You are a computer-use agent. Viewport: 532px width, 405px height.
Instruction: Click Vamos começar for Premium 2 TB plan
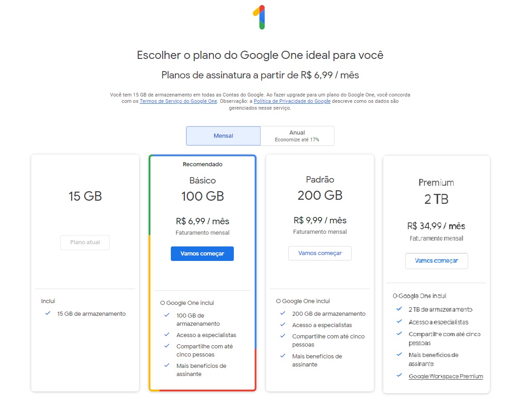pos(436,261)
